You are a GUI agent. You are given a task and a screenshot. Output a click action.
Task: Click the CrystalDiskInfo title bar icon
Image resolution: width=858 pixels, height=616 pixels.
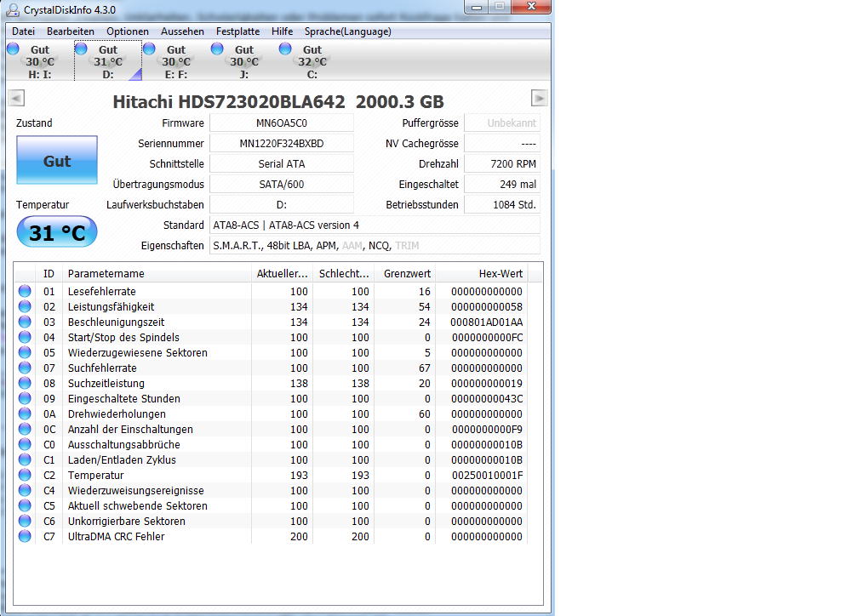point(12,10)
